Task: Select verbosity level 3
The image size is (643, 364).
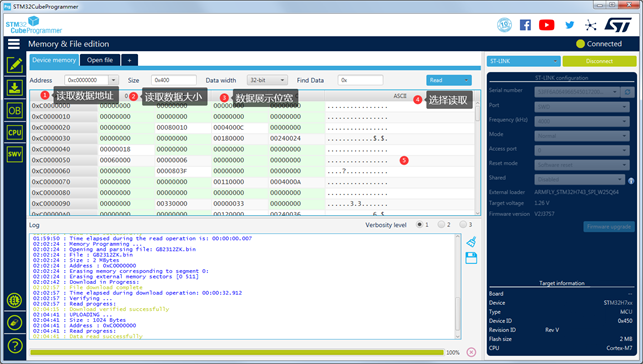Action: (x=463, y=224)
